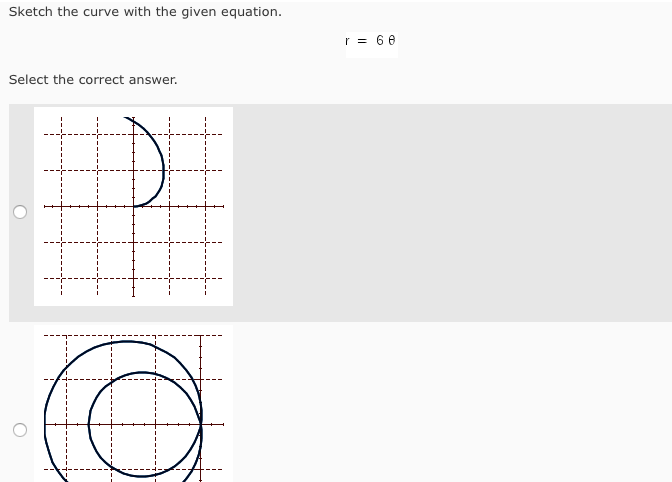Image resolution: width=672 pixels, height=482 pixels.
Task: Click the first answer graph thumbnail
Action: point(133,206)
